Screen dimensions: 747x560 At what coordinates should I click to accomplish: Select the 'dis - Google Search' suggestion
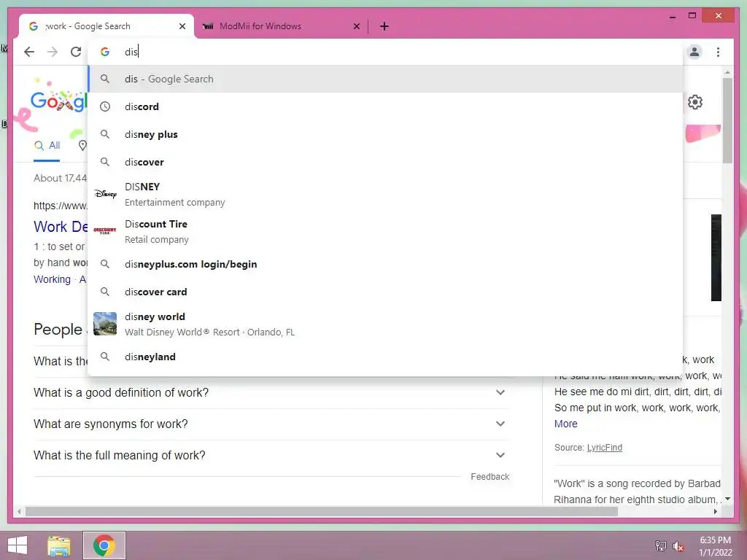(385, 79)
